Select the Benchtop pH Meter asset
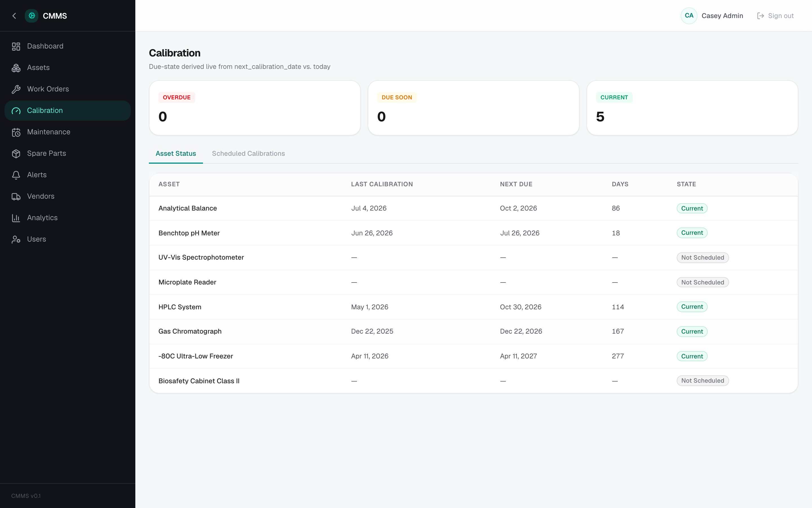The image size is (812, 508). [189, 233]
